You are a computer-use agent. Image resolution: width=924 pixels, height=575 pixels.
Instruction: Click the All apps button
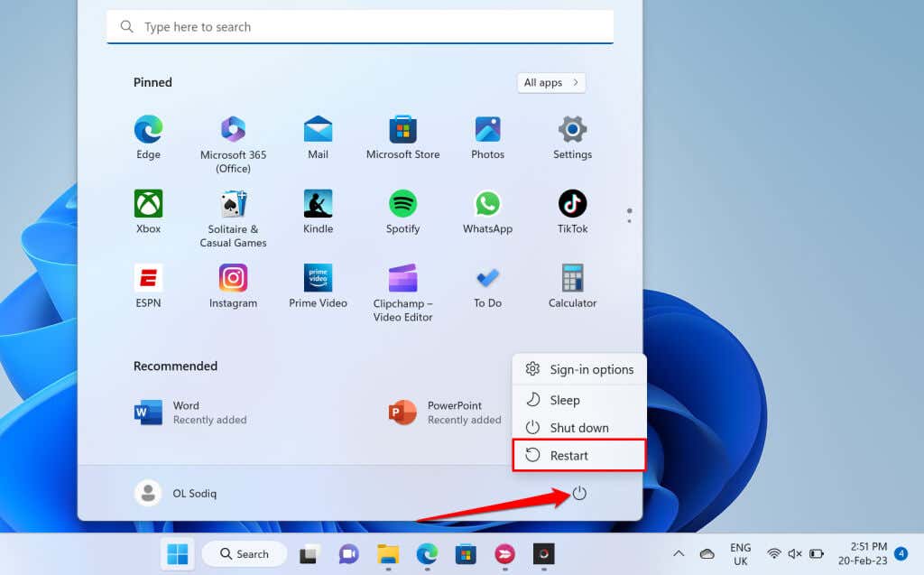point(551,82)
